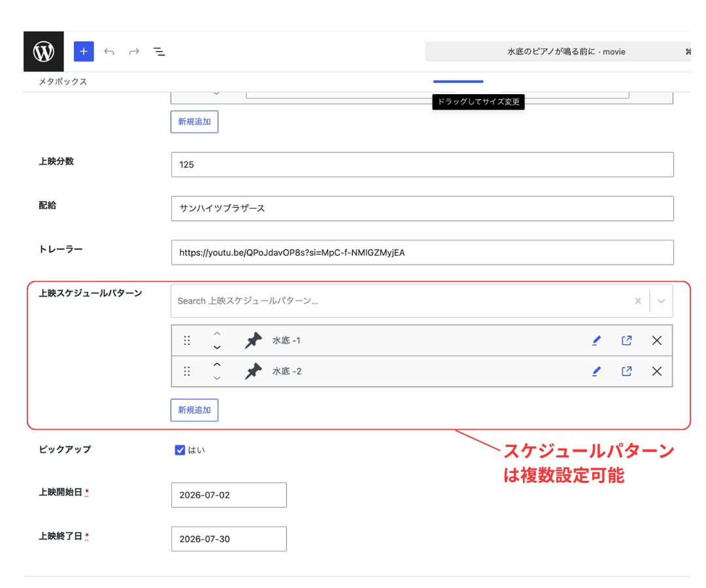Grab the drag handle for 水底 -1

(x=187, y=340)
